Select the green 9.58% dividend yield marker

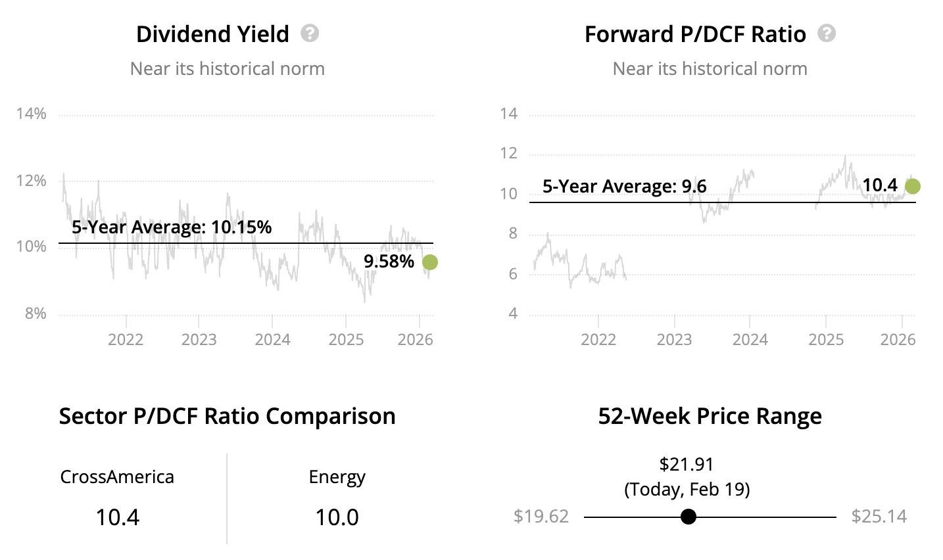pos(429,262)
